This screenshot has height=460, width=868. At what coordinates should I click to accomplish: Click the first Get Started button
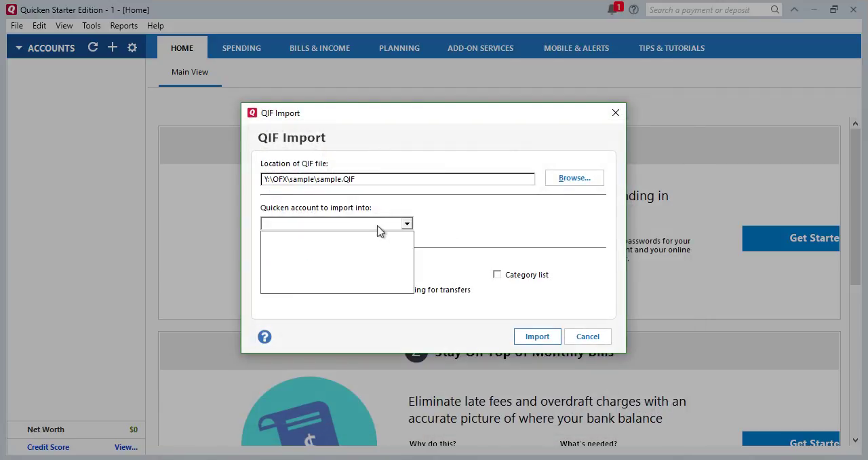791,238
